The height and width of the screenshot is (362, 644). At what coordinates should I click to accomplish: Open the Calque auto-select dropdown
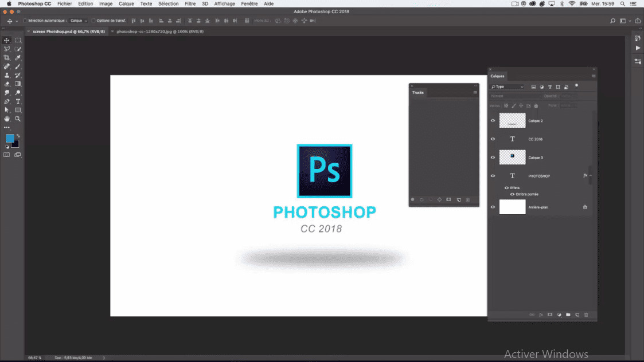(x=79, y=21)
